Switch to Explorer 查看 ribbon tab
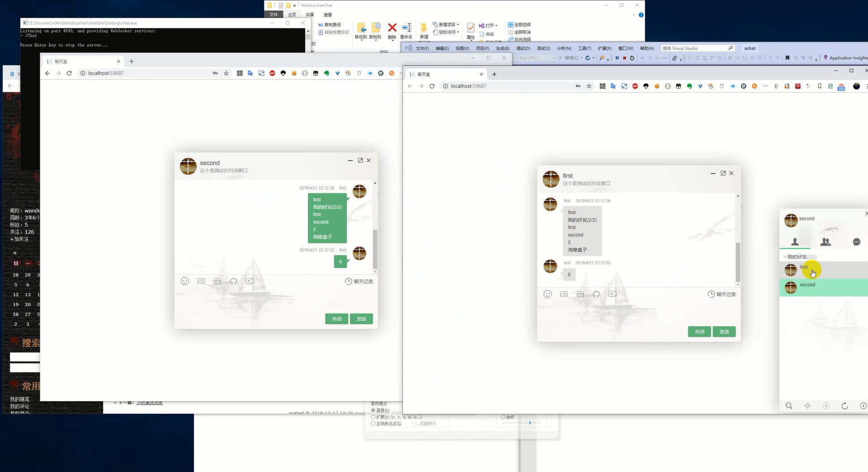Screen dimensions: 868x472 coord(328,15)
